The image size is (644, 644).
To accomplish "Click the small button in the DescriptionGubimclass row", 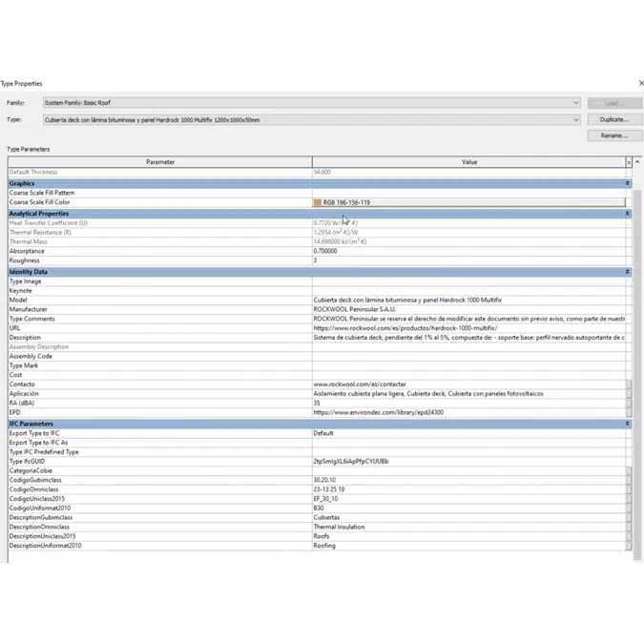I will point(629,517).
